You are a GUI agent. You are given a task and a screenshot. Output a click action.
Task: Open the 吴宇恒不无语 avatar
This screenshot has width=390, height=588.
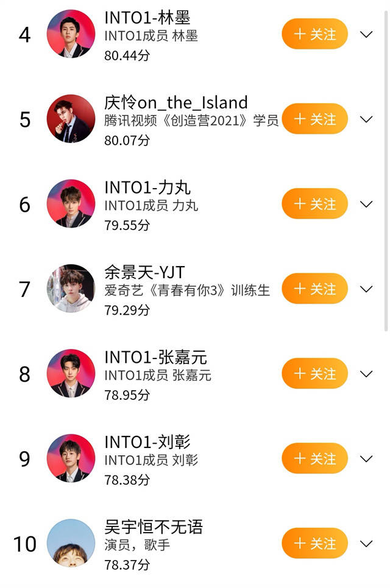(71, 543)
